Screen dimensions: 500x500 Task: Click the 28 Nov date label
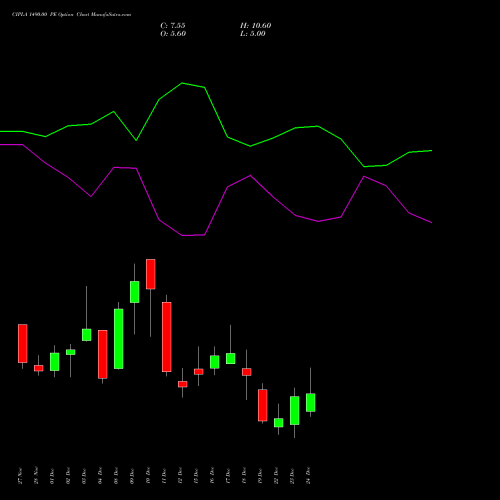click(36, 476)
